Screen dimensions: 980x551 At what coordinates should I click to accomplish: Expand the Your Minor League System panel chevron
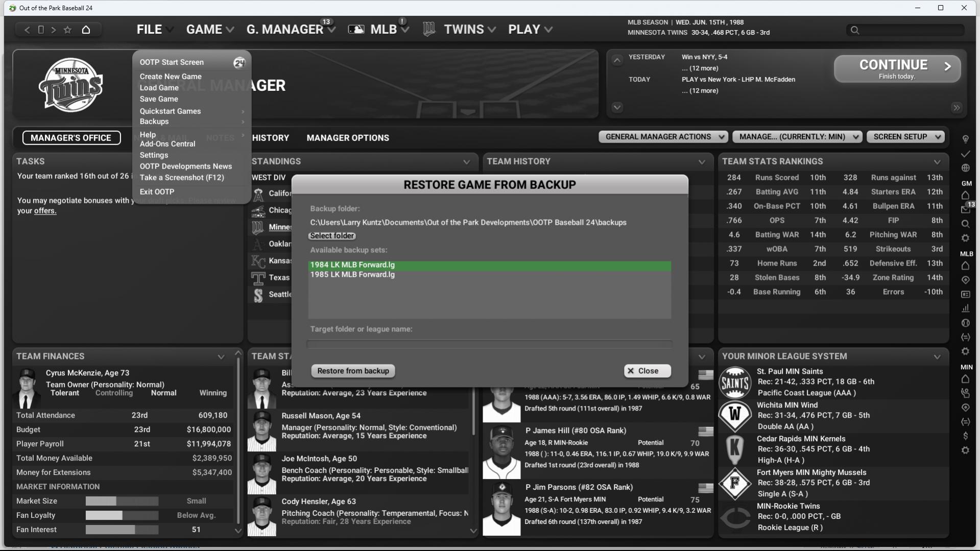click(937, 357)
